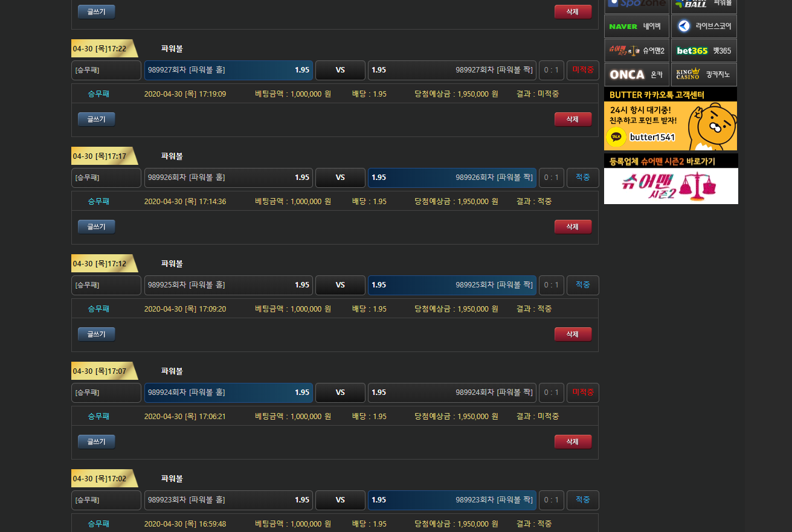Select 989926회차 파워볼 짝 option
The width and height of the screenshot is (792, 532).
click(x=452, y=178)
